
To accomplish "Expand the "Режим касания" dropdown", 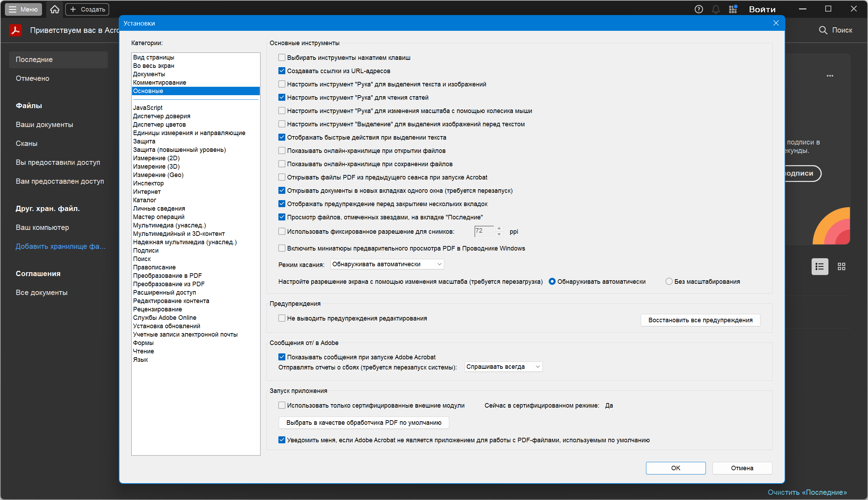I will 387,265.
